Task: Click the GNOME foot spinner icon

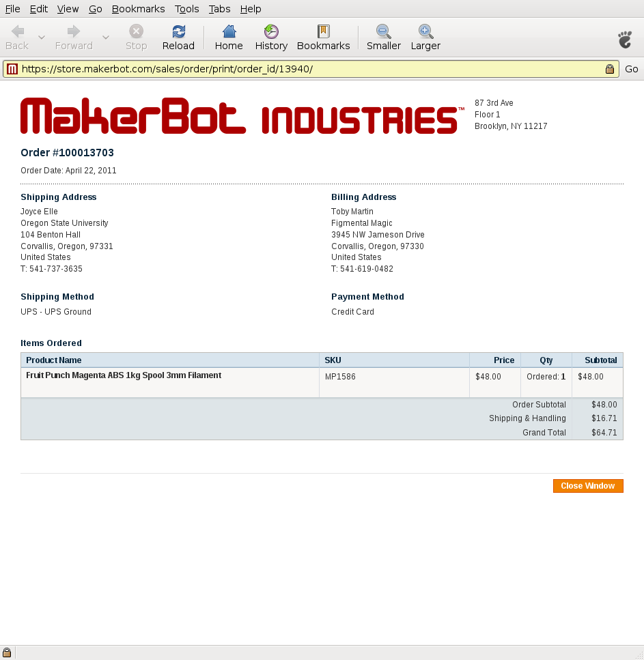Action: (x=625, y=40)
